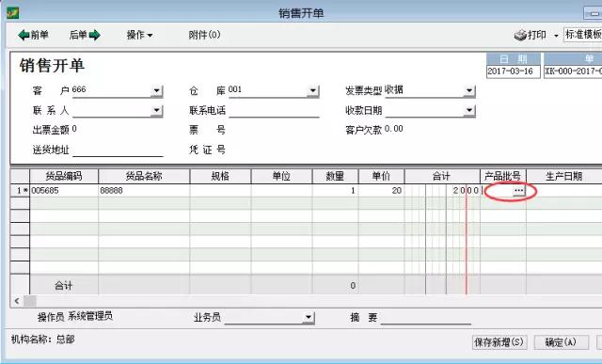The height and width of the screenshot is (364, 602).
Task: Open product batch number ellipsis button
Action: coord(518,190)
